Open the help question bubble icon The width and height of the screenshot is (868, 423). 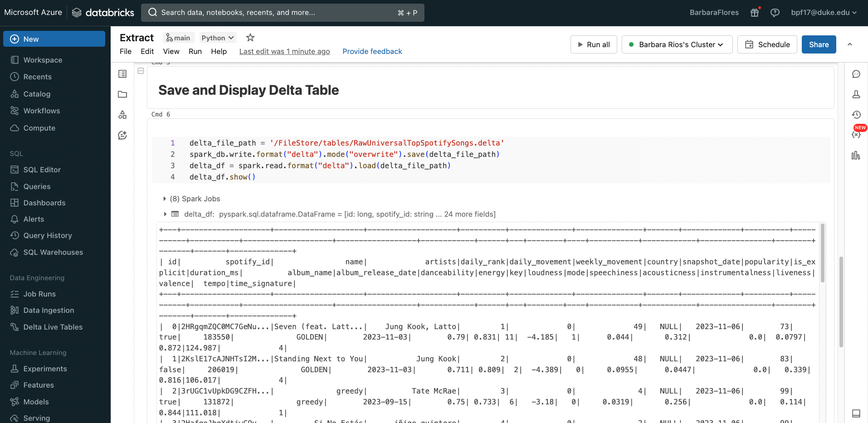click(x=775, y=13)
